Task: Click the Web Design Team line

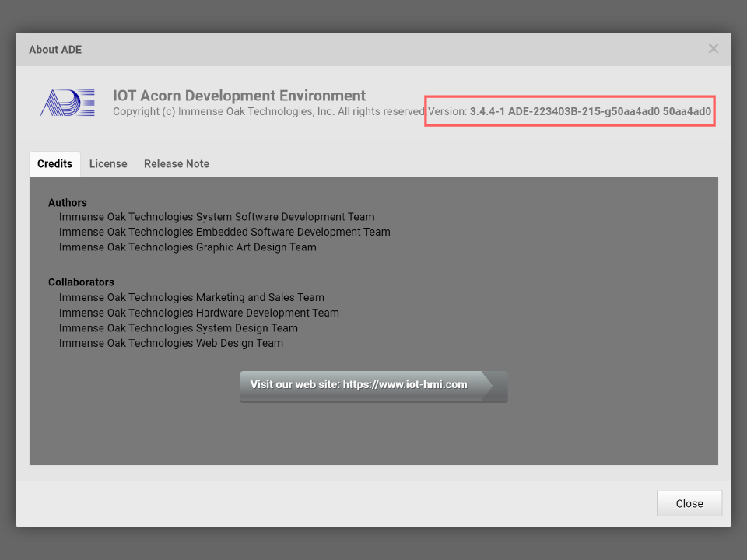Action: 170,343
